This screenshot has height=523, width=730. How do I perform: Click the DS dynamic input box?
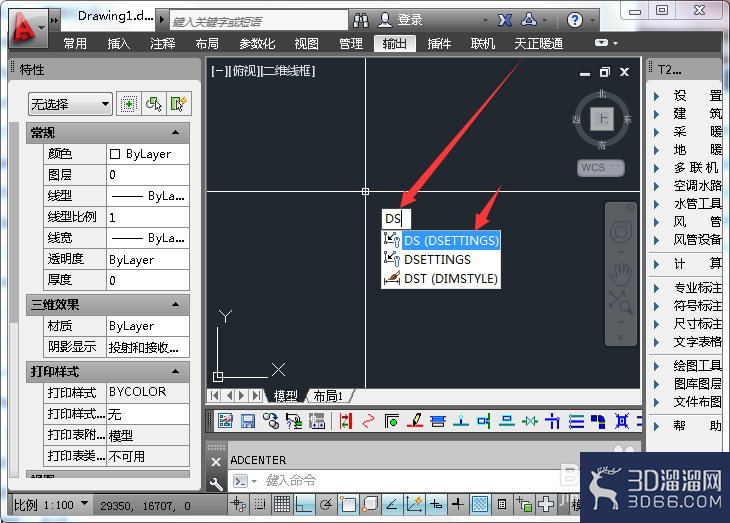point(396,218)
